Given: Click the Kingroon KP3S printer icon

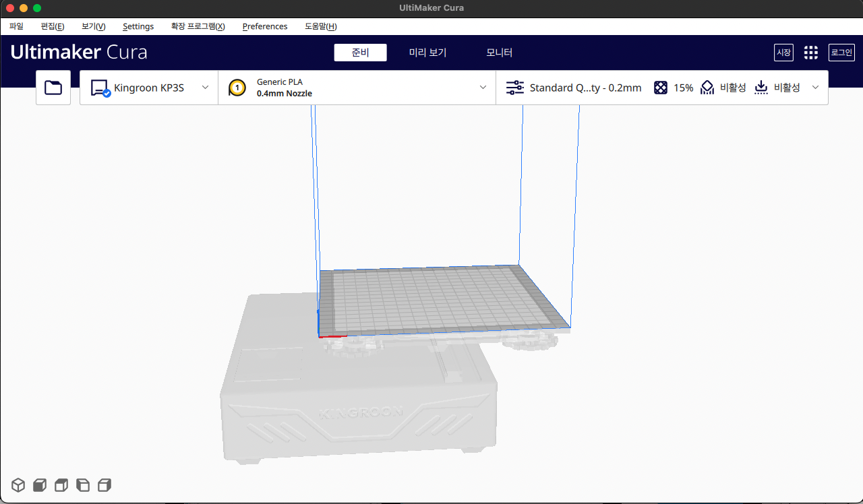Looking at the screenshot, I should pyautogui.click(x=100, y=88).
